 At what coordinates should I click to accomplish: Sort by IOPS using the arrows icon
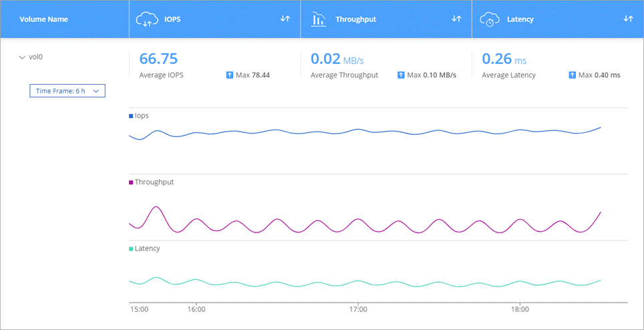click(285, 19)
